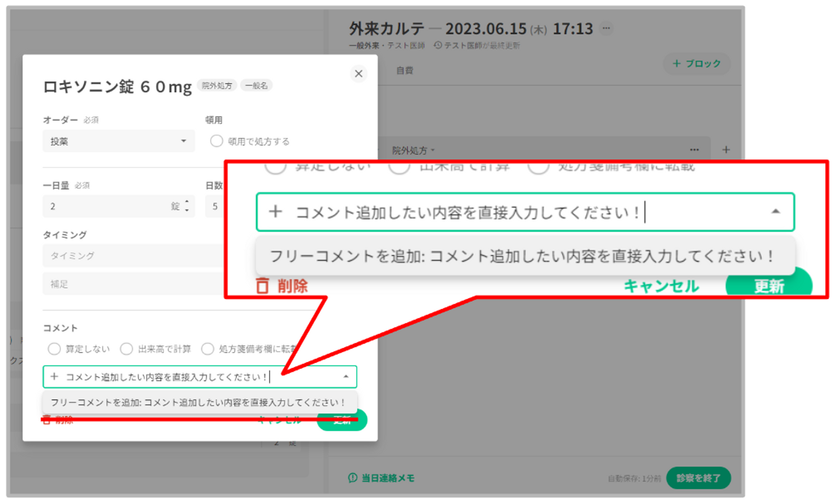
Task: Expand the 院外処方 block dropdown
Action: tap(413, 150)
